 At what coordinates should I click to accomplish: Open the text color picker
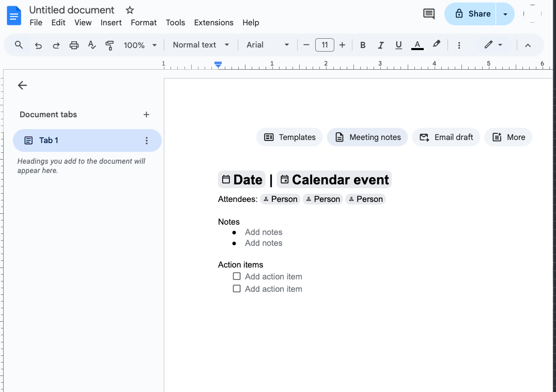(x=417, y=45)
